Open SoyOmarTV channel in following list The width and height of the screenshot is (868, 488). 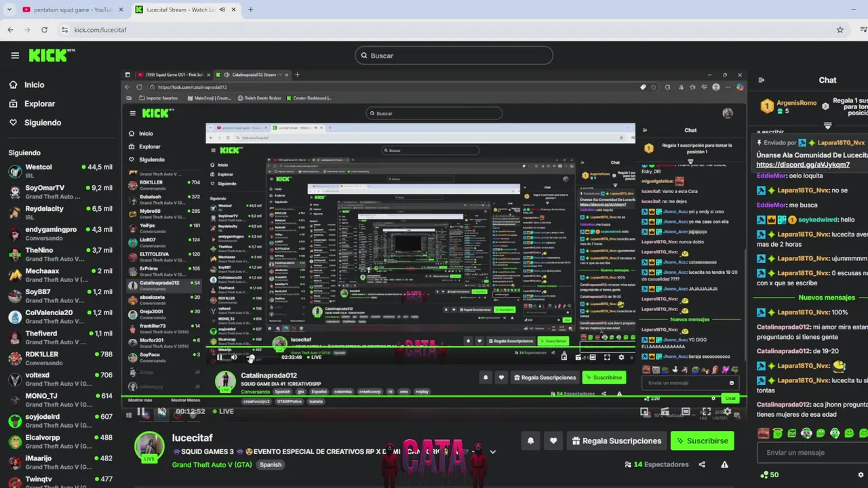pos(60,192)
